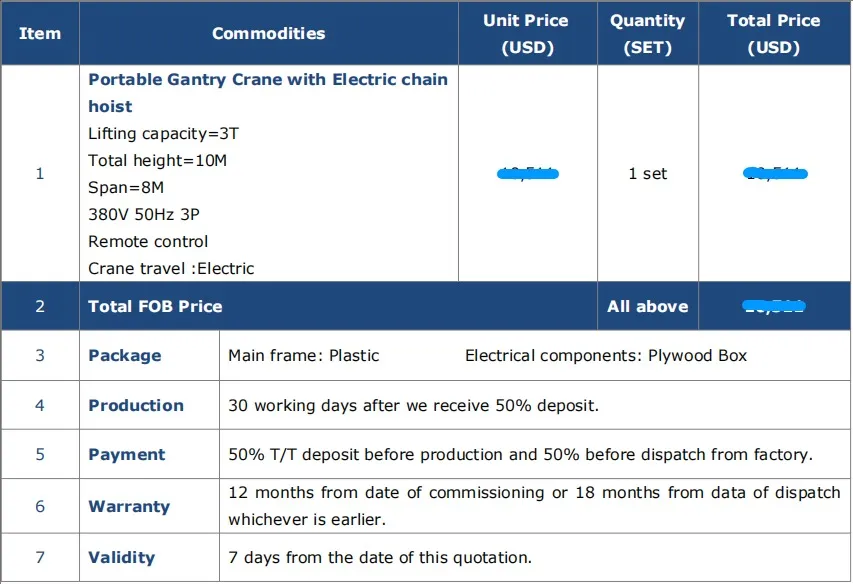Click the Package row label
This screenshot has width=853, height=584.
tap(124, 355)
